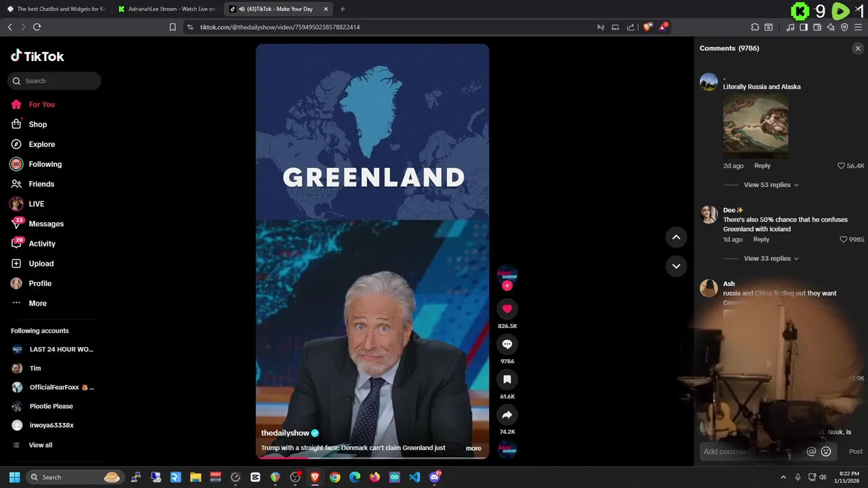Bookmark this page in address bar
The height and width of the screenshot is (488, 868).
coord(172,27)
